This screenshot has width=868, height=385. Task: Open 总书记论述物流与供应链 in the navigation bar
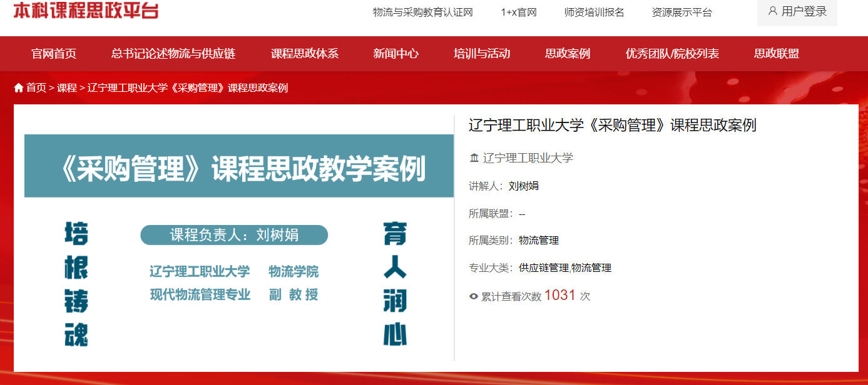pyautogui.click(x=173, y=54)
